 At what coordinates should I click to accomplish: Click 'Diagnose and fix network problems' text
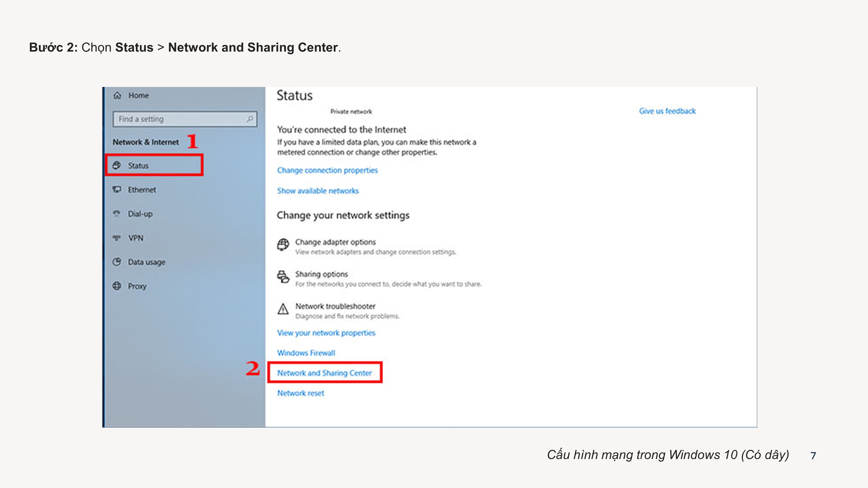pos(347,316)
